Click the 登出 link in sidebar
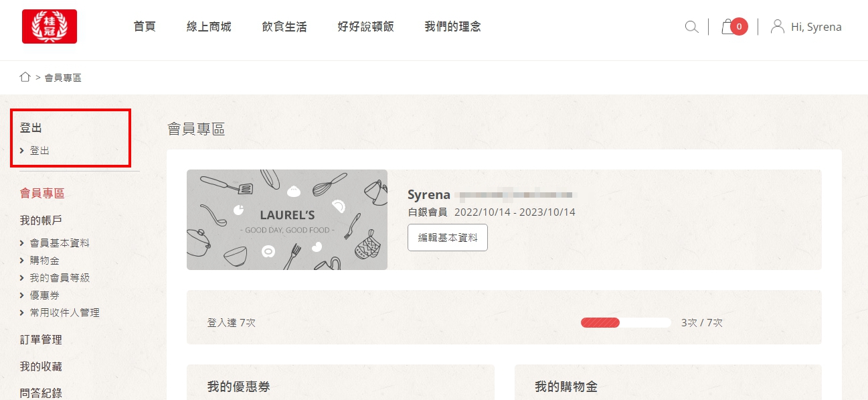Screen dimensions: 868x400 click(39, 151)
